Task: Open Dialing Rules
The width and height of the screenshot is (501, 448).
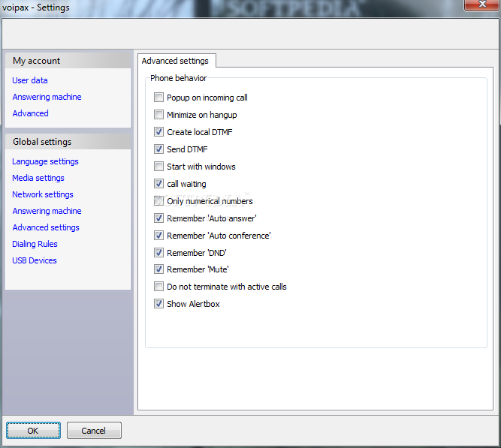Action: 35,245
